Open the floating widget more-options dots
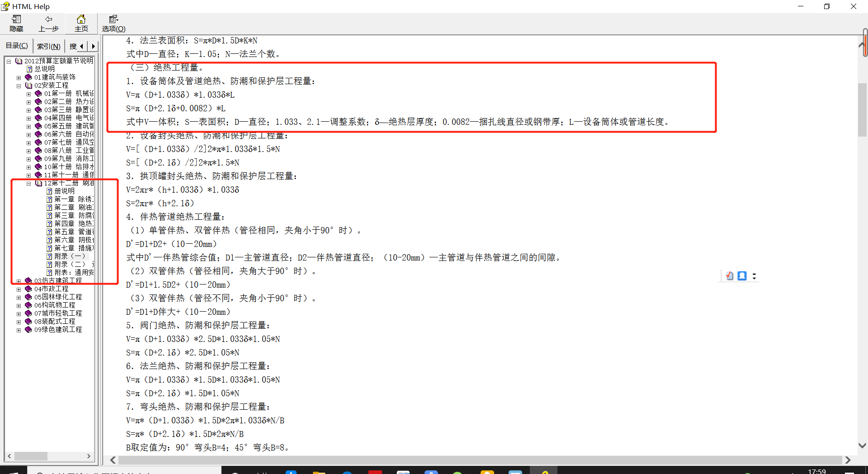This screenshot has width=868, height=474. [754, 276]
